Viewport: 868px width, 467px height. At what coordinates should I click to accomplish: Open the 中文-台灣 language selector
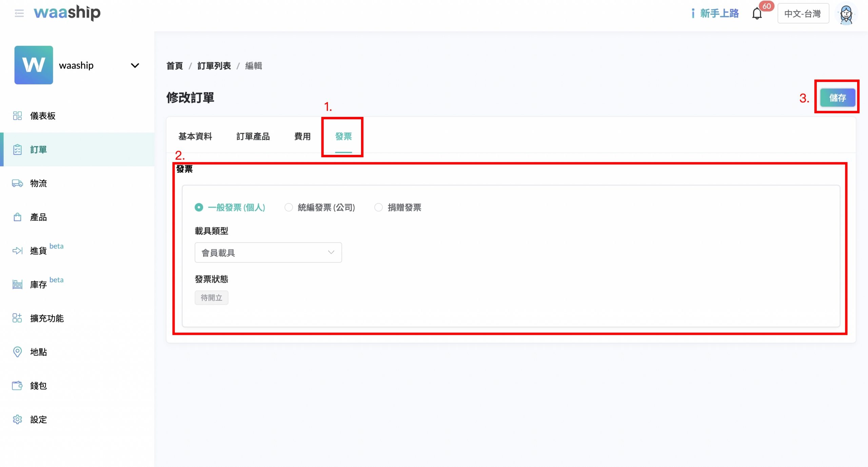tap(803, 14)
